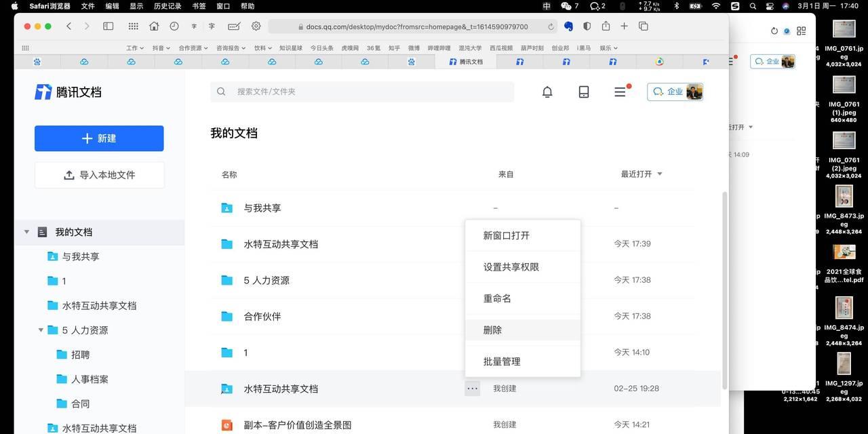Toggle Safari sidebar button
This screenshot has height=434, width=868.
108,26
